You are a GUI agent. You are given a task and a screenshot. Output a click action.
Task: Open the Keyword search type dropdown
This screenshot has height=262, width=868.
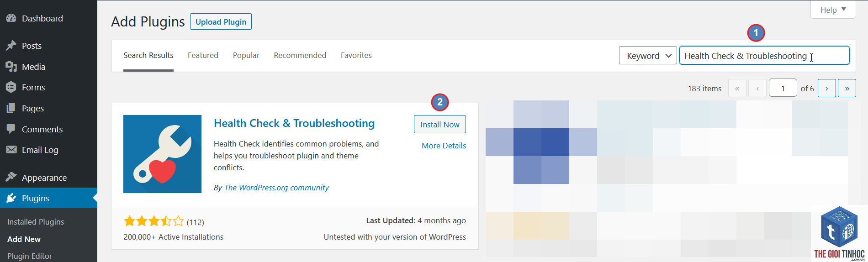coord(648,56)
